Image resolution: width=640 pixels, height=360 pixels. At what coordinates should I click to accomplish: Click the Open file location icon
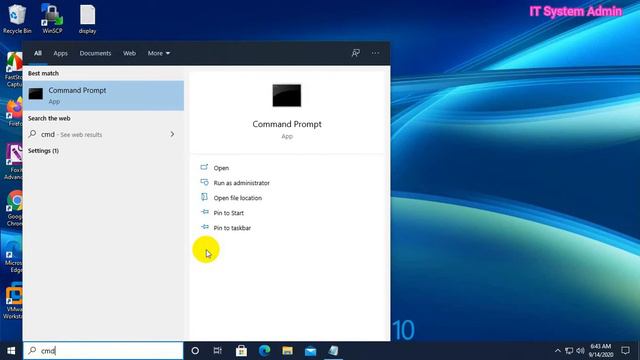(204, 197)
